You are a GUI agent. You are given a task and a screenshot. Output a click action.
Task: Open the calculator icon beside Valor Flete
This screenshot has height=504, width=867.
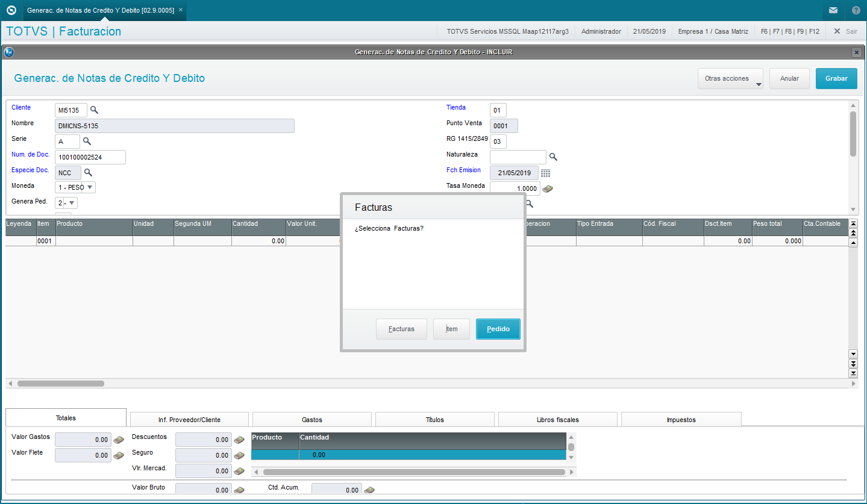[x=119, y=455]
